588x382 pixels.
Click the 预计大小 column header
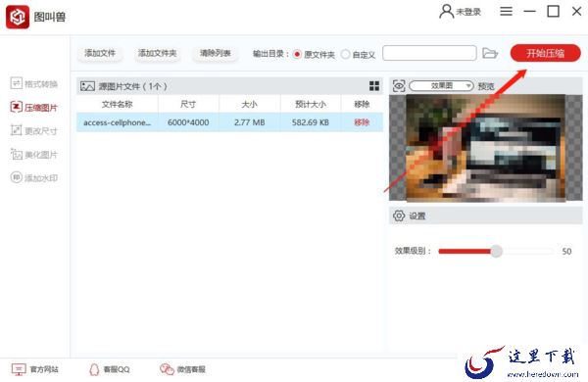tap(311, 104)
